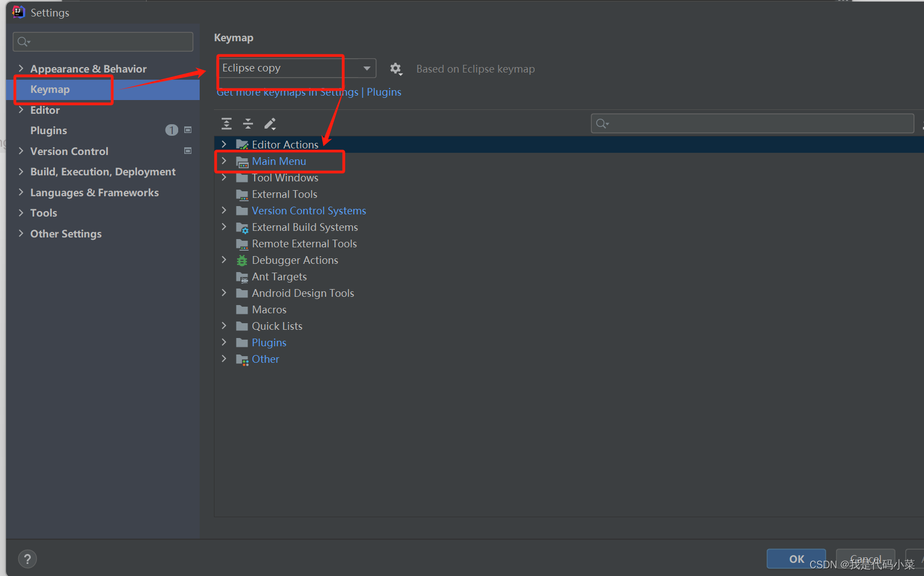
Task: Select the Plugins row in the keymap tree
Action: (569, 342)
